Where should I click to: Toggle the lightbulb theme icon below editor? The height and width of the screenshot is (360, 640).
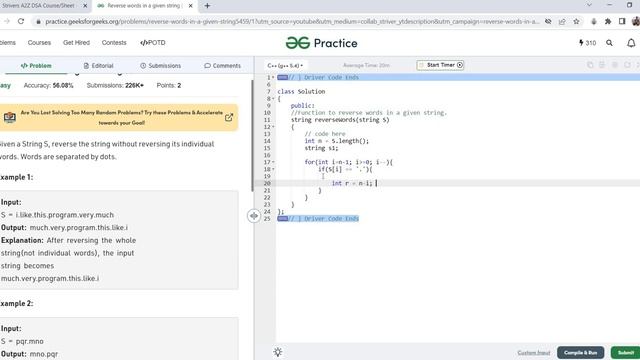pos(278,352)
